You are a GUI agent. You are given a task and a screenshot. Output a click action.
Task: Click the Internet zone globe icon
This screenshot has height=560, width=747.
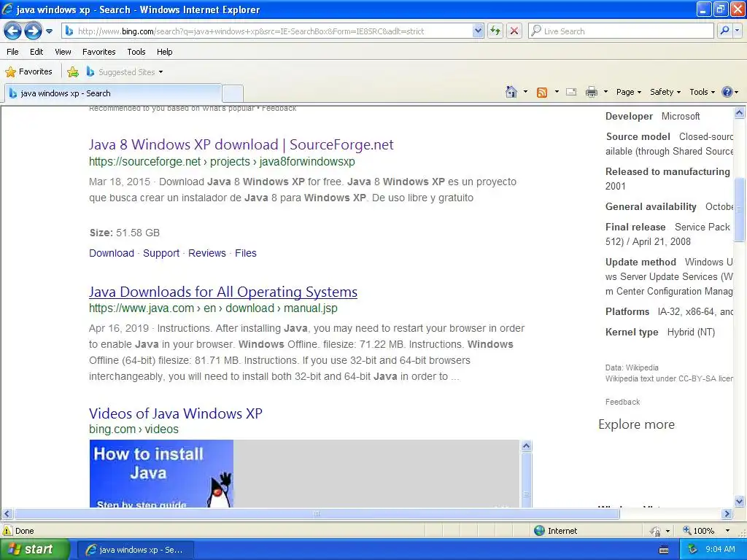pyautogui.click(x=539, y=531)
